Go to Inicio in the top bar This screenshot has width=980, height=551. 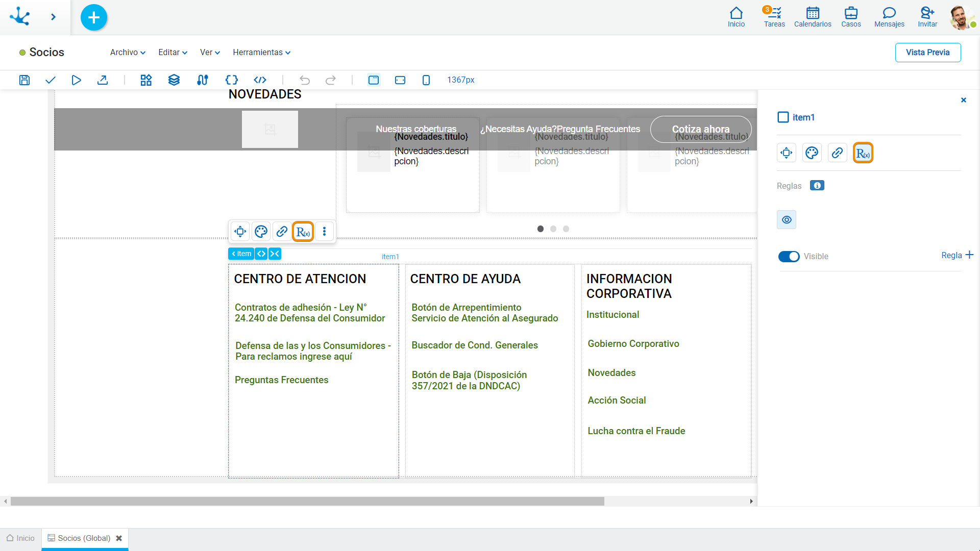pyautogui.click(x=736, y=17)
